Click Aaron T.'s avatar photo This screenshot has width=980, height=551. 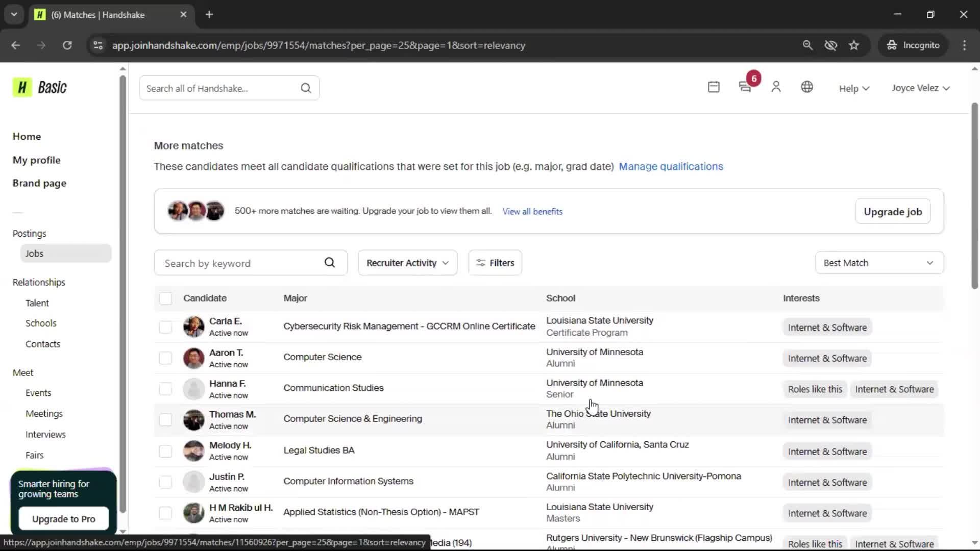click(x=193, y=358)
